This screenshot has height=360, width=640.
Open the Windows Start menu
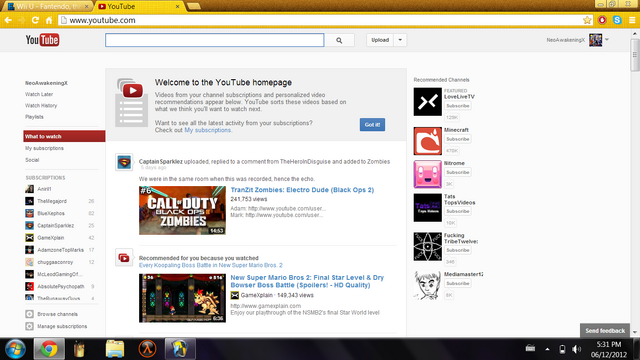pyautogui.click(x=16, y=349)
